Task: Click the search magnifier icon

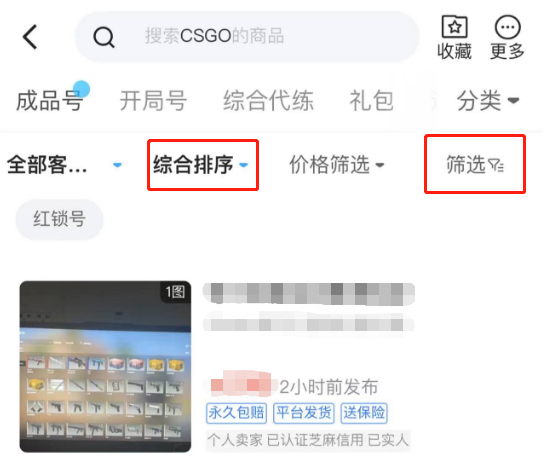Action: (x=104, y=37)
